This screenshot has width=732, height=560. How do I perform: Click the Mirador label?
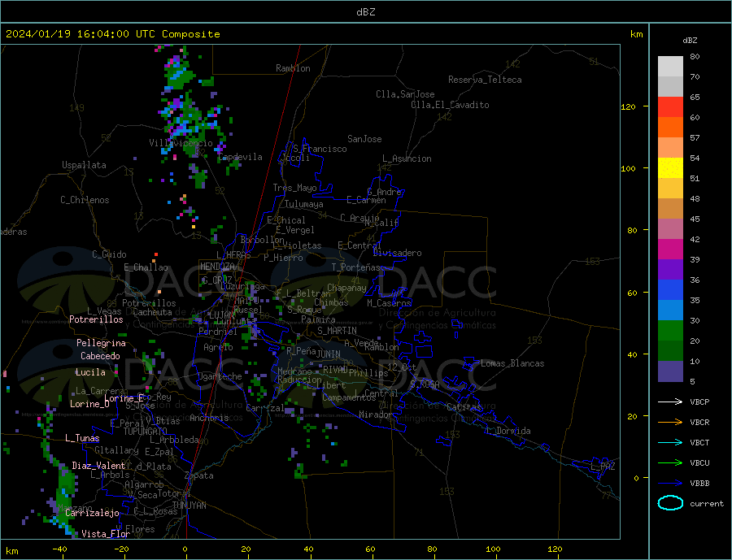tap(376, 414)
